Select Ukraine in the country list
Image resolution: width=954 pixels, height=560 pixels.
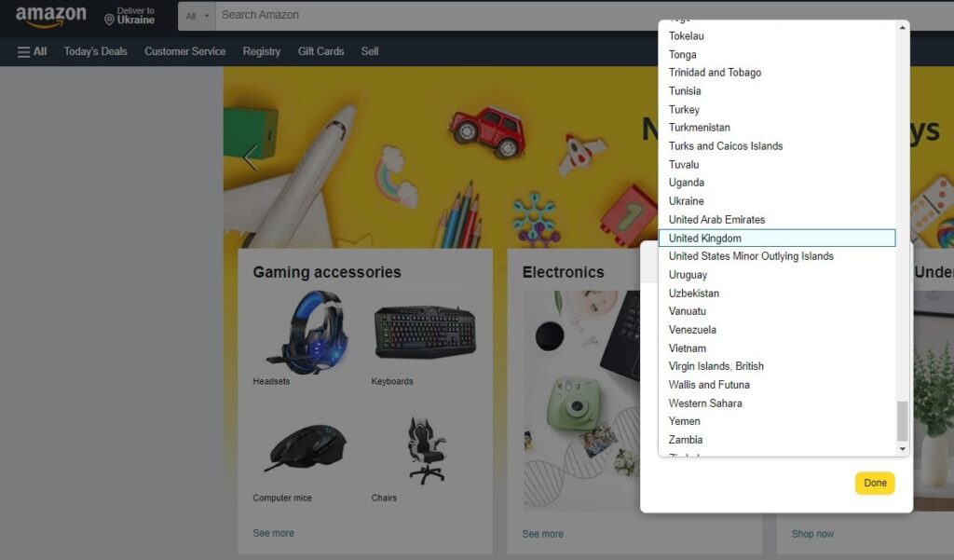tap(687, 200)
